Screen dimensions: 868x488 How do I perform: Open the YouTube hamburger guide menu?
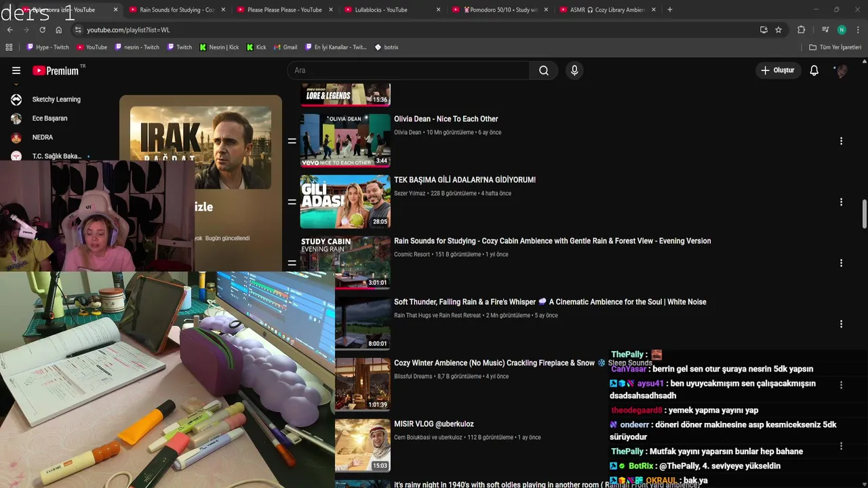tap(16, 70)
